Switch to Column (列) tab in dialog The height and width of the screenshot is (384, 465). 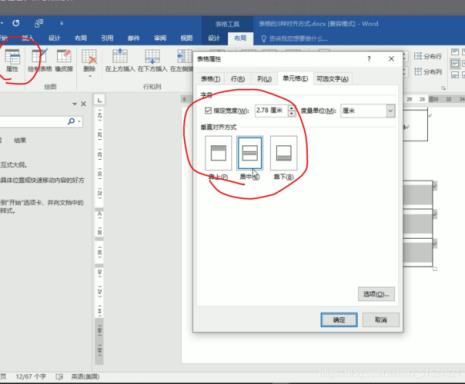click(264, 79)
